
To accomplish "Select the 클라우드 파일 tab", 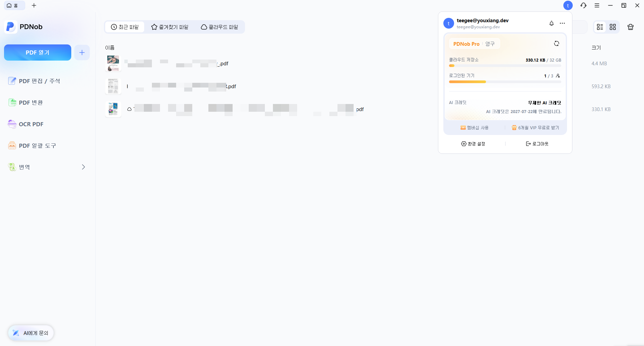I will pos(219,27).
